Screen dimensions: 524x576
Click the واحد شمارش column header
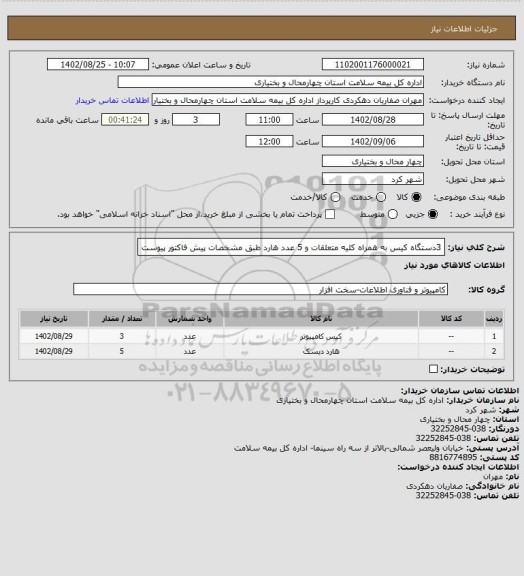coord(190,319)
